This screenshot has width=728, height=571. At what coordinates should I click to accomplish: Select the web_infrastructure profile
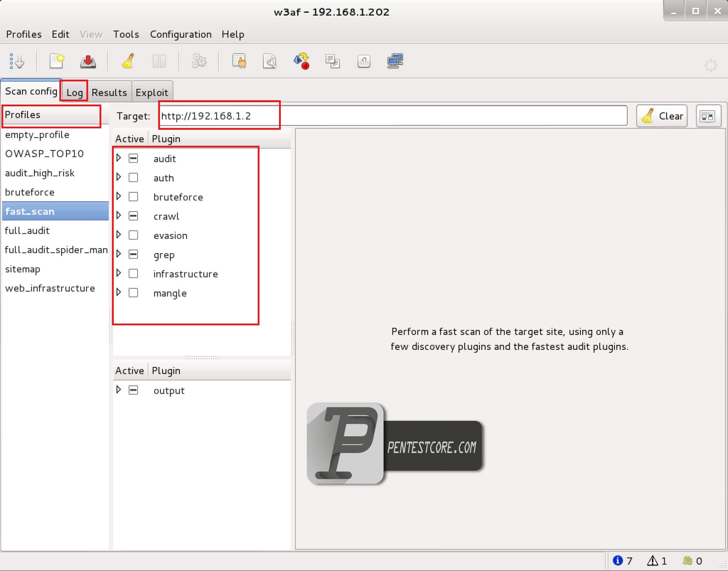pos(55,288)
